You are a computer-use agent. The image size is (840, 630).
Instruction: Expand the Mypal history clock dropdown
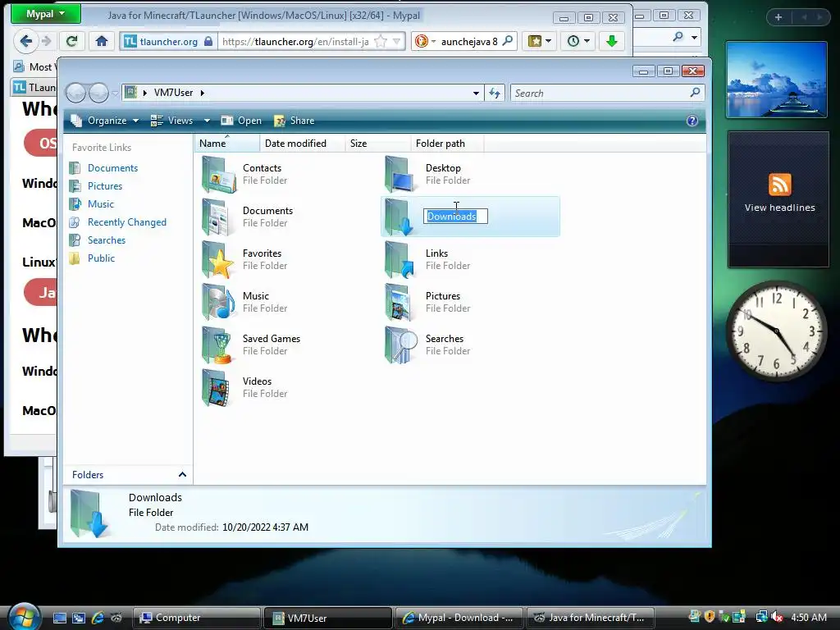click(x=578, y=41)
